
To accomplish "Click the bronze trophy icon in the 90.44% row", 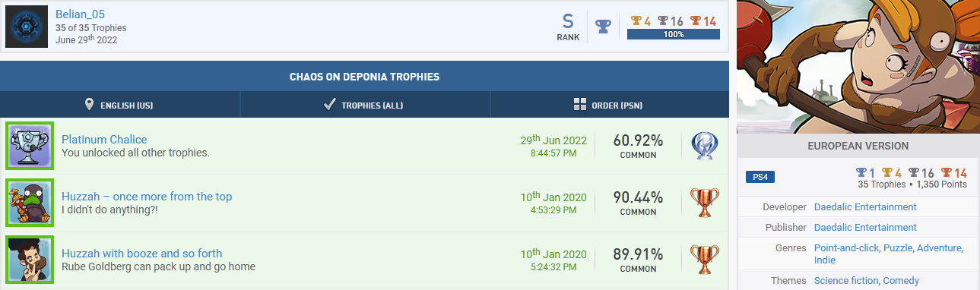I will (704, 203).
